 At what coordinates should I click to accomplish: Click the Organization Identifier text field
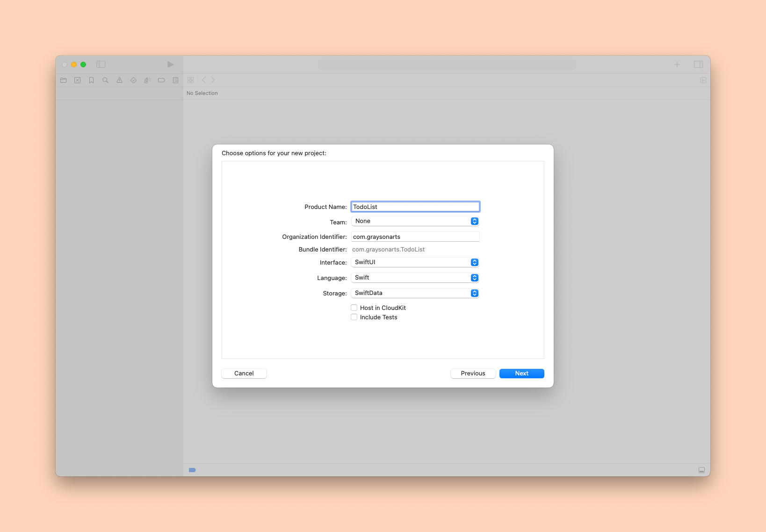pyautogui.click(x=415, y=237)
